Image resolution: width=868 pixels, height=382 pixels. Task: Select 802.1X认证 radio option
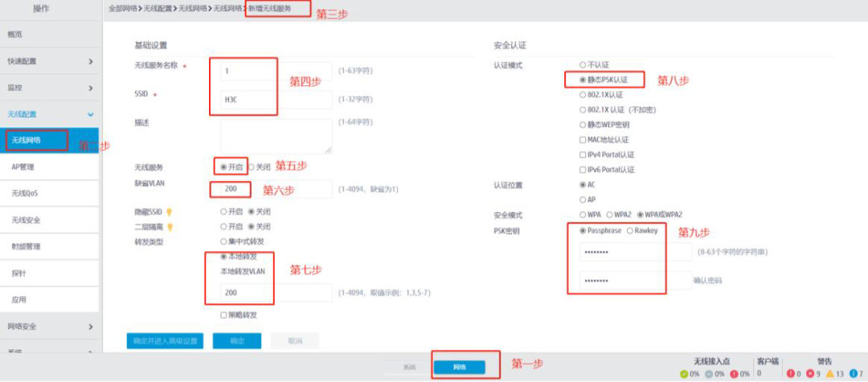point(583,95)
